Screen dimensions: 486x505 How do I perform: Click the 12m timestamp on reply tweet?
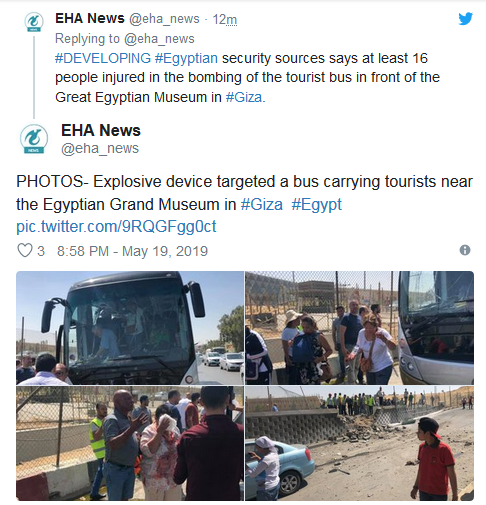pos(225,19)
